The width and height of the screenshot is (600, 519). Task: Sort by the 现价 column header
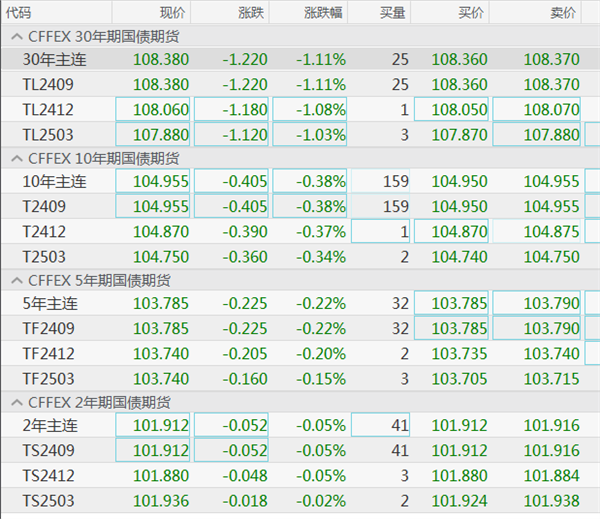pos(172,13)
